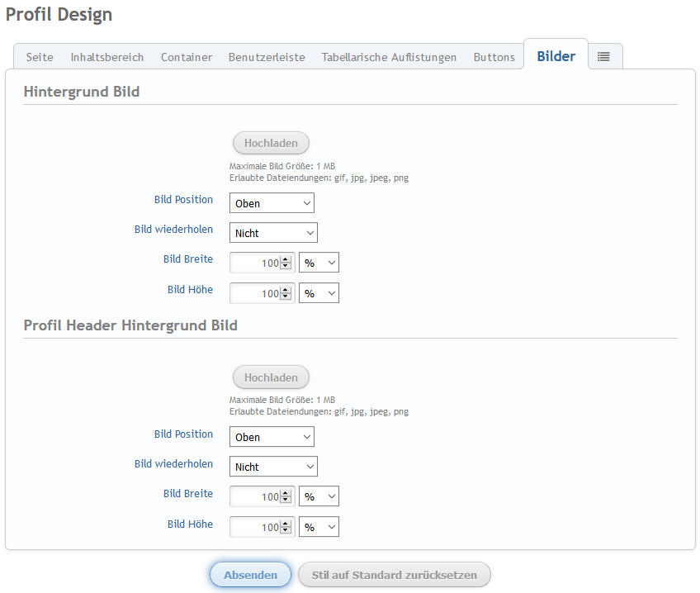The height and width of the screenshot is (593, 700).
Task: Expand Bild wiederholen dropdown in Profil Header section
Action: point(273,467)
